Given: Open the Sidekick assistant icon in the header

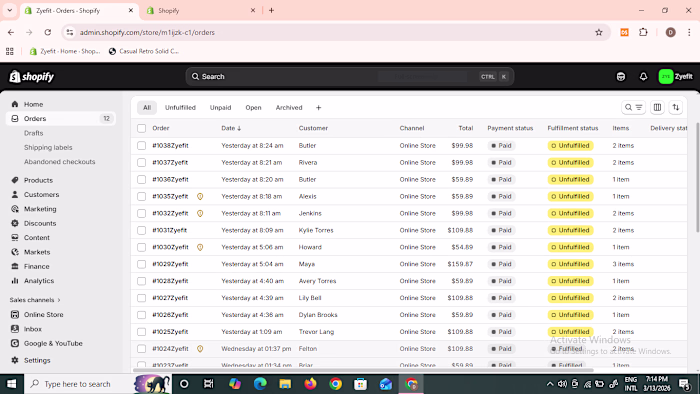Looking at the screenshot, I should pyautogui.click(x=621, y=77).
